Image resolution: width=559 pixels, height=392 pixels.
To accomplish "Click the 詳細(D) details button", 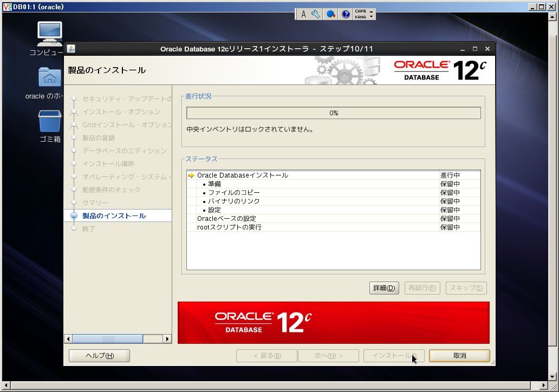I will click(x=385, y=288).
